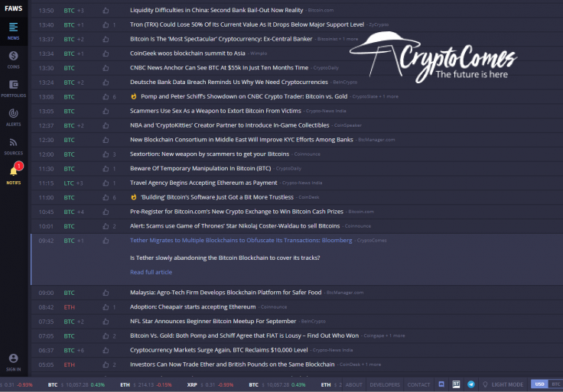This screenshot has height=392, width=563.
Task: Open the About footer link
Action: tap(353, 384)
